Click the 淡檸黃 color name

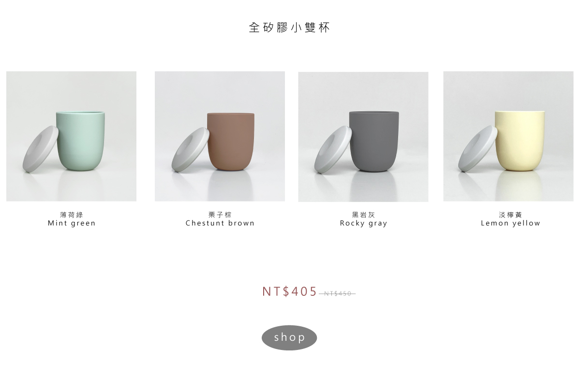pyautogui.click(x=510, y=215)
